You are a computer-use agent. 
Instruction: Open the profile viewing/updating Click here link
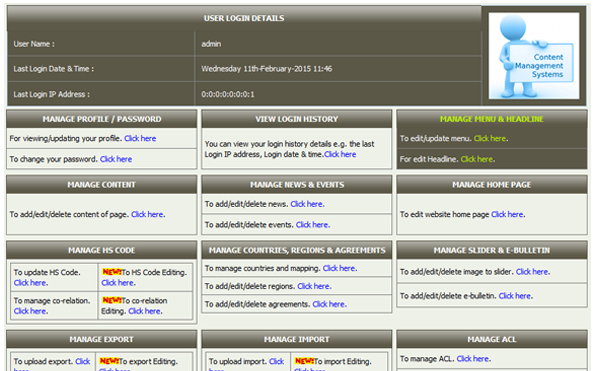(x=140, y=138)
